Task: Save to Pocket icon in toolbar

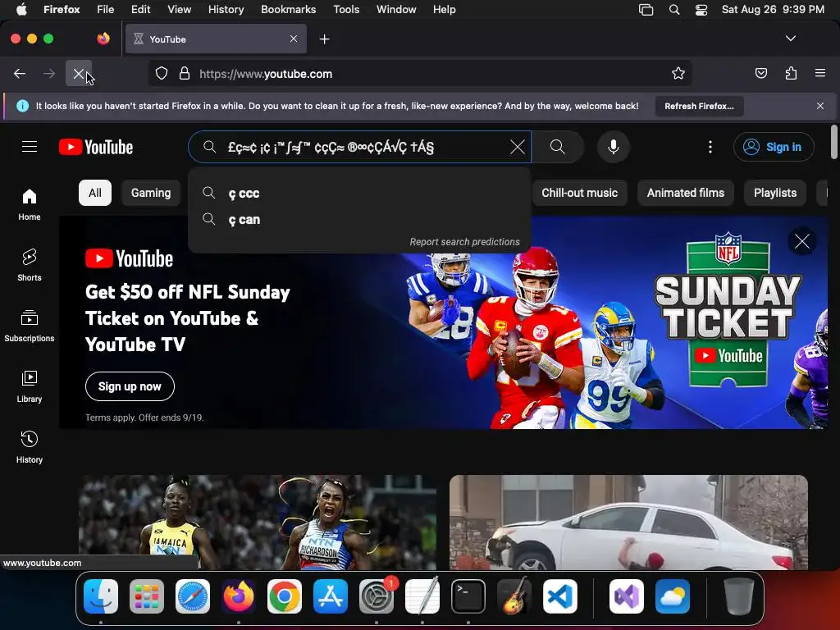Action: (x=760, y=73)
